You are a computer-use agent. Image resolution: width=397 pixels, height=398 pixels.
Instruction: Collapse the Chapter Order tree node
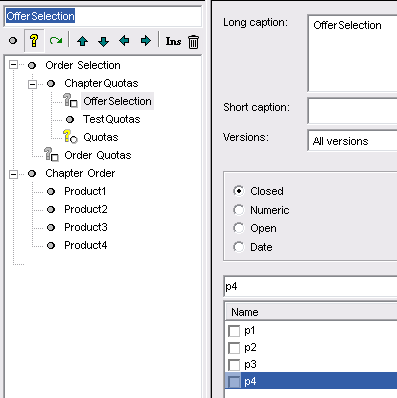[13, 174]
